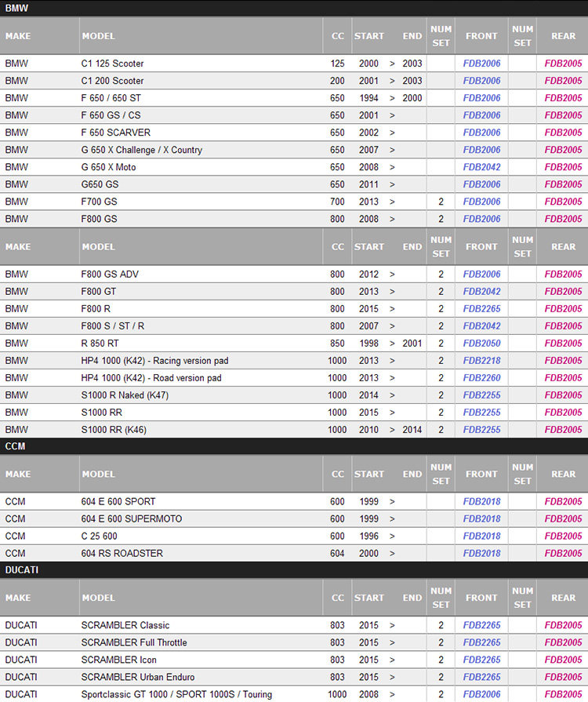Open front FDB2050 for BMW R 850 RT

pos(481,344)
